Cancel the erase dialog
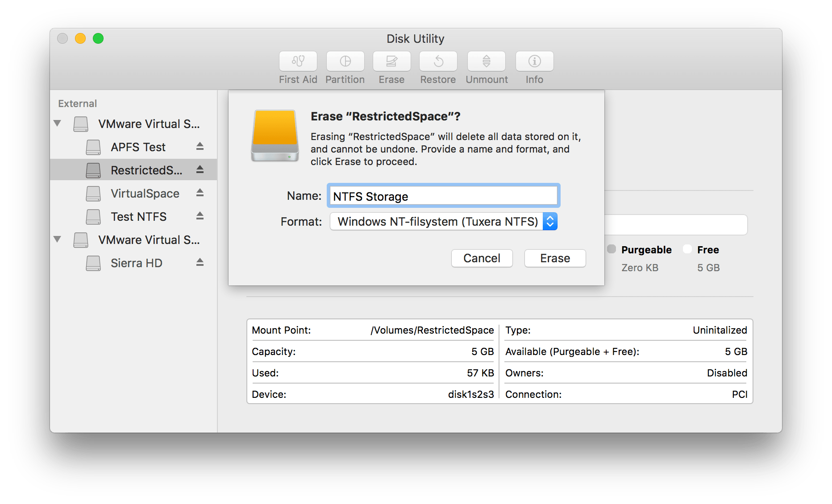The height and width of the screenshot is (504, 832). [x=482, y=258]
